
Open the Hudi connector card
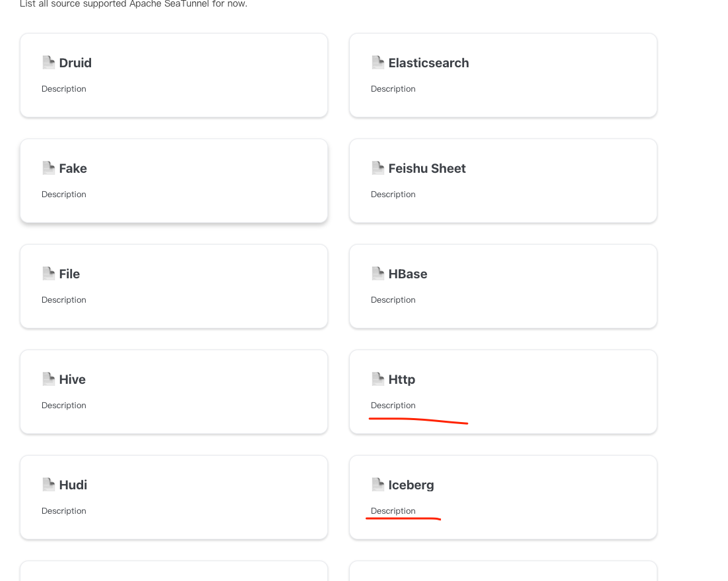pos(174,497)
